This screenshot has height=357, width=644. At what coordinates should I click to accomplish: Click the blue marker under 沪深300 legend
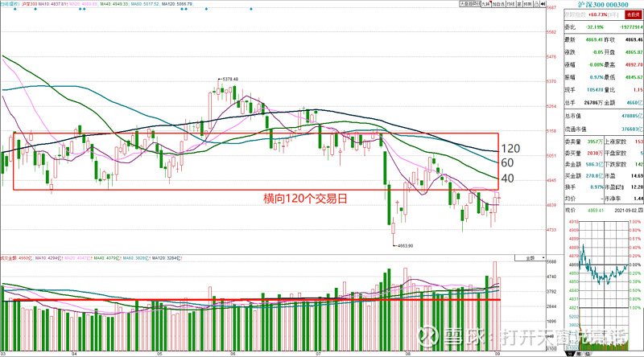[x=35, y=9]
